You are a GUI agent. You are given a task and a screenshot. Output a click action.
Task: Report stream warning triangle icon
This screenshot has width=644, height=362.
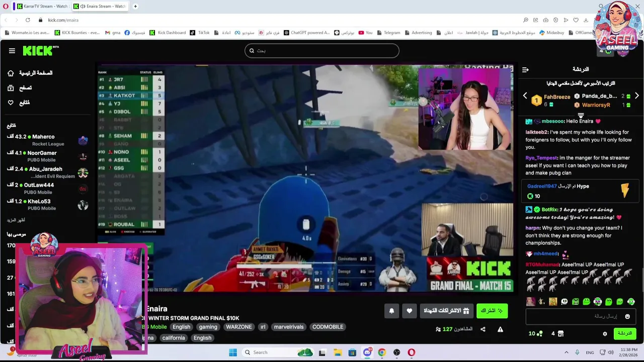click(500, 329)
